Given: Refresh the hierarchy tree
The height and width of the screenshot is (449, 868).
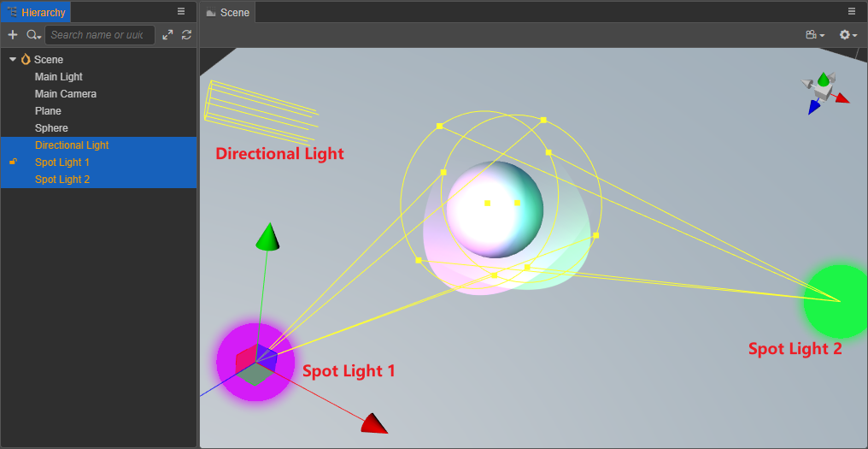Looking at the screenshot, I should [x=186, y=35].
